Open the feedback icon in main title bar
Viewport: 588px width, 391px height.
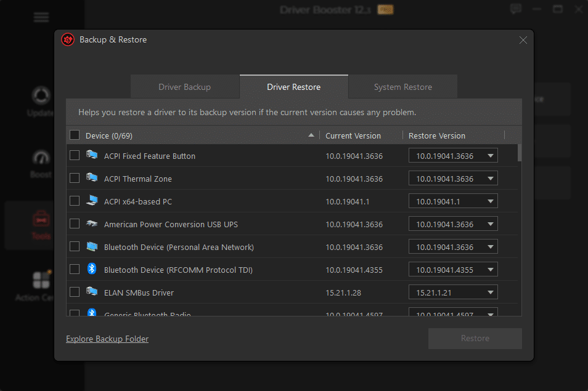tap(516, 9)
